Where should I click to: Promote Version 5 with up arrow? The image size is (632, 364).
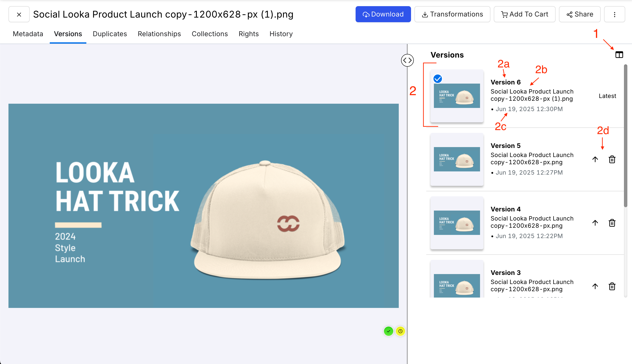(x=595, y=159)
